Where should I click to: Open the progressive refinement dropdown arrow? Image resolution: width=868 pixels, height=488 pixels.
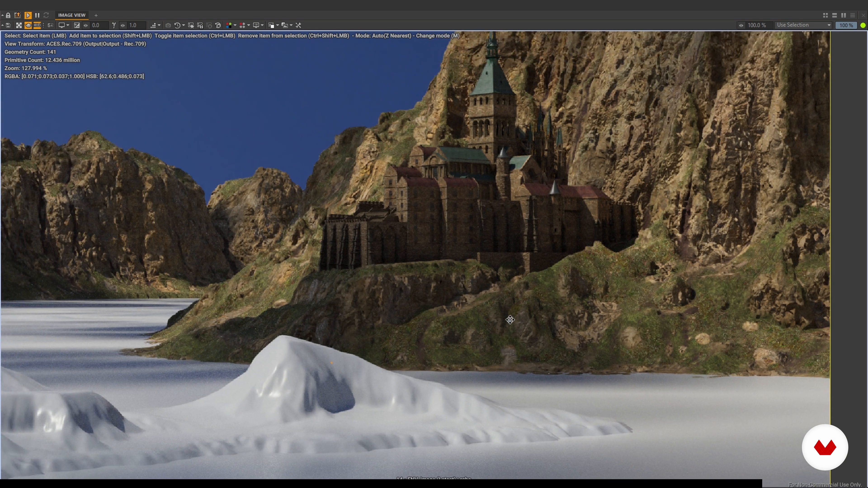pos(159,25)
